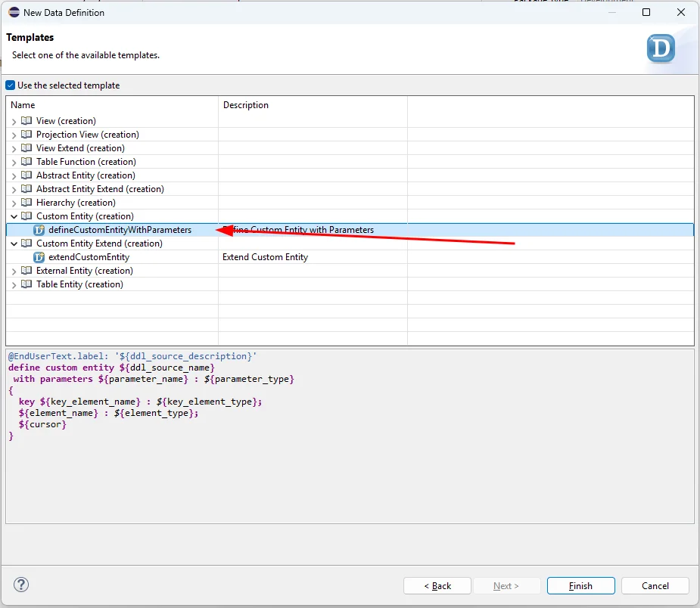Viewport: 700px width, 608px height.
Task: Expand the External Entity (creation) node
Action: (14, 271)
